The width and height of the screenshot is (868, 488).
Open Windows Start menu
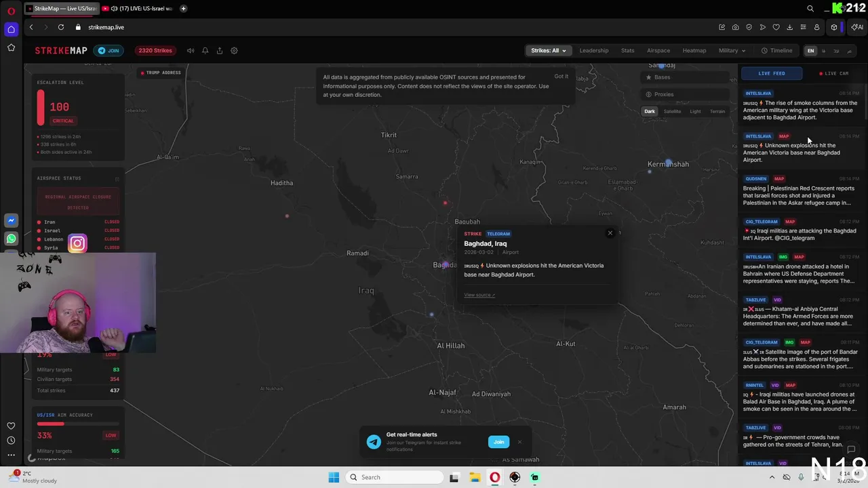click(x=334, y=477)
